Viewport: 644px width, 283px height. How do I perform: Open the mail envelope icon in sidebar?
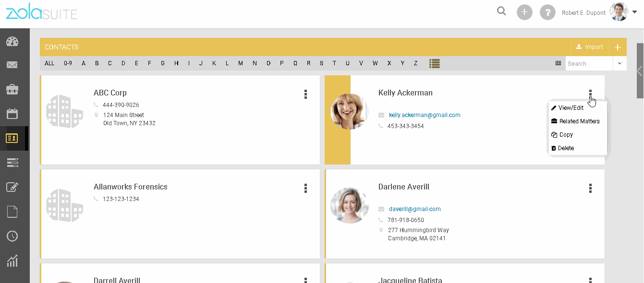click(x=12, y=65)
